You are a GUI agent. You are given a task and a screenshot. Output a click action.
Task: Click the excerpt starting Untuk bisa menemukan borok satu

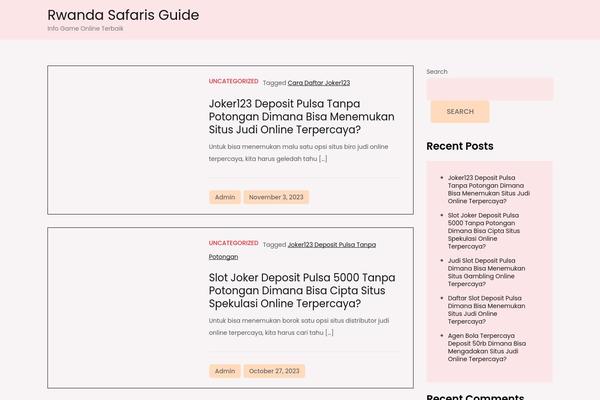pyautogui.click(x=299, y=326)
